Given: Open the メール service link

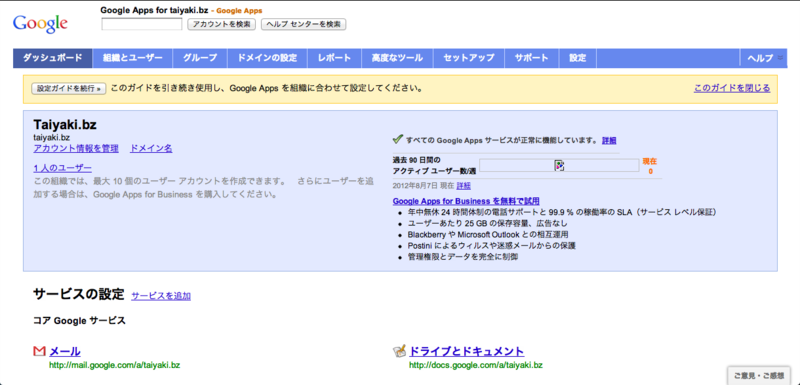Looking at the screenshot, I should point(65,351).
